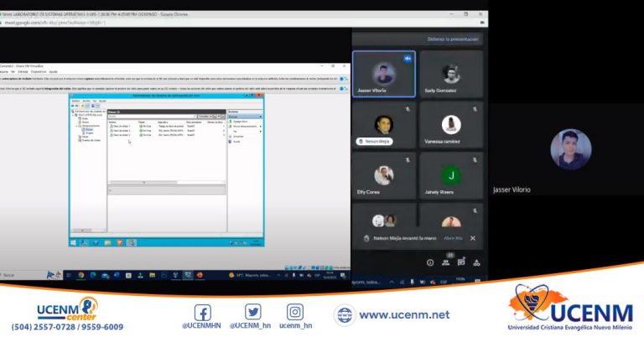644x337 pixels.
Task: Select Sady Gonzalez's participant tile
Action: (x=451, y=74)
